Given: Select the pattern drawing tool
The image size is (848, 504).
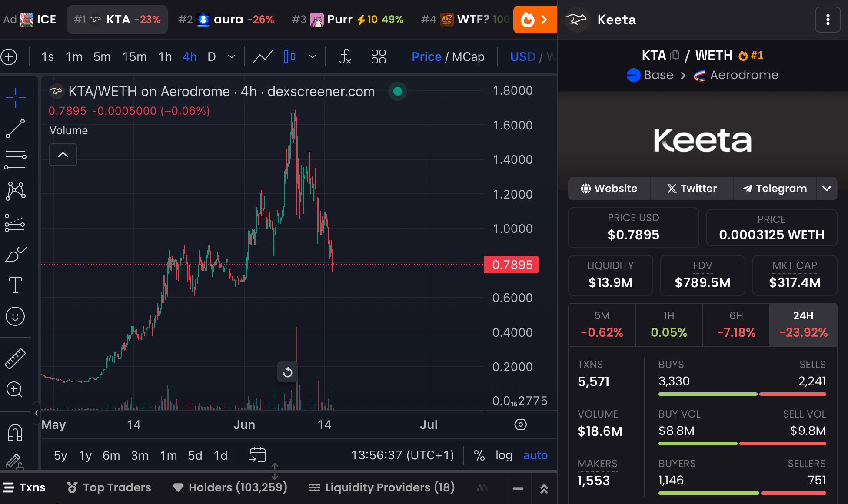Looking at the screenshot, I should 15,191.
